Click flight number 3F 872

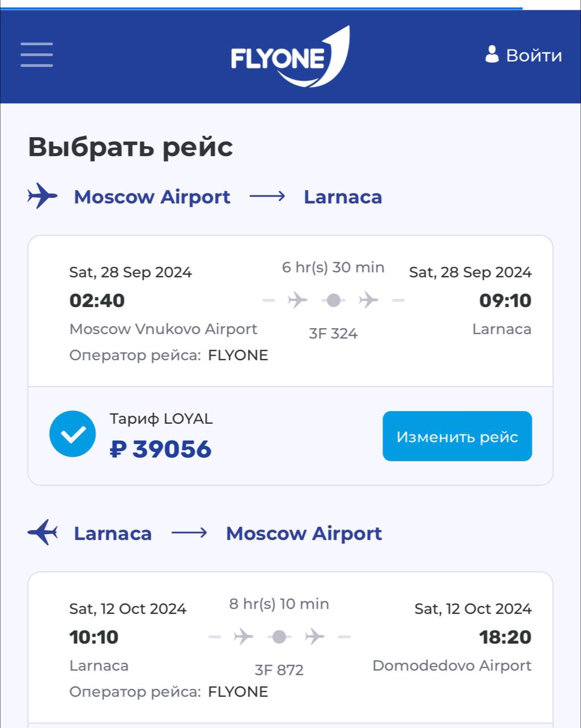pyautogui.click(x=279, y=670)
